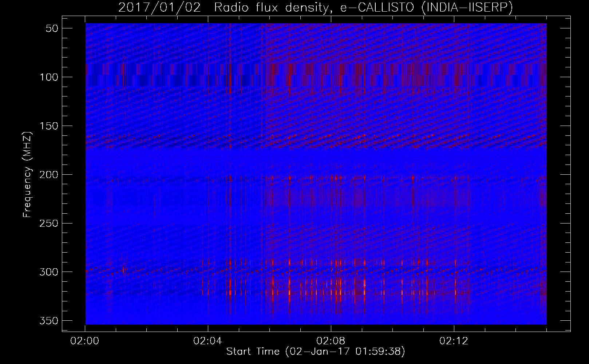589x364 pixels.
Task: Click the time tick label "02:04"
Action: (208, 341)
